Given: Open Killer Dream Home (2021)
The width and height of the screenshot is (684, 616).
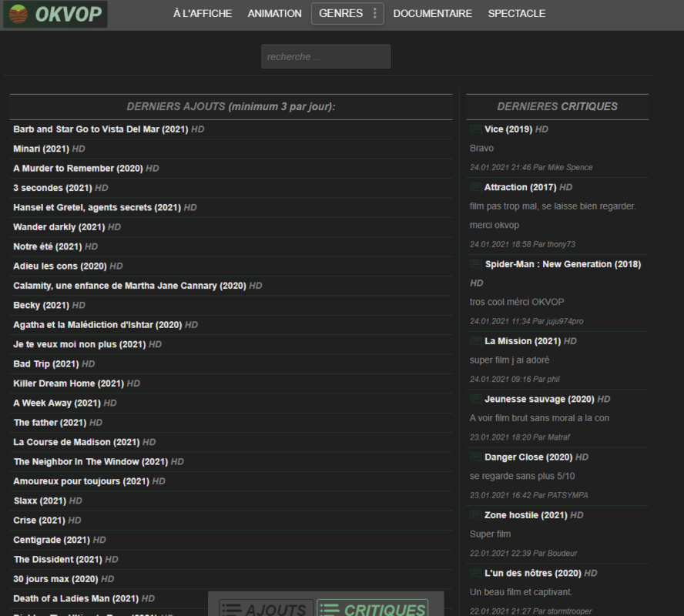Looking at the screenshot, I should [x=69, y=383].
